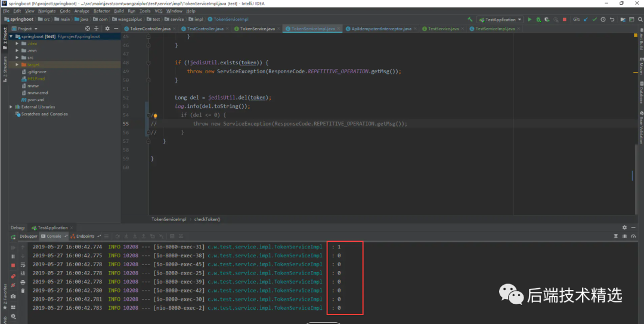Open the Refactor menu
The image size is (644, 324).
(x=101, y=11)
